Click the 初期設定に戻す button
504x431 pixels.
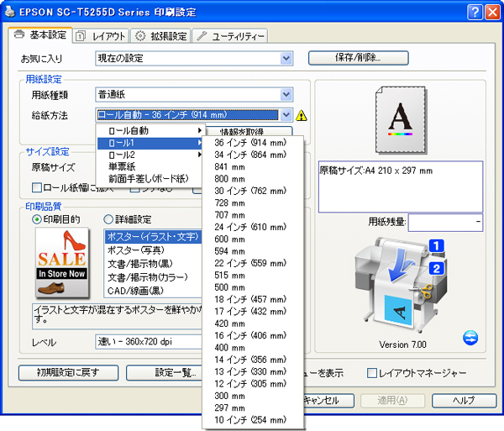[x=67, y=372]
